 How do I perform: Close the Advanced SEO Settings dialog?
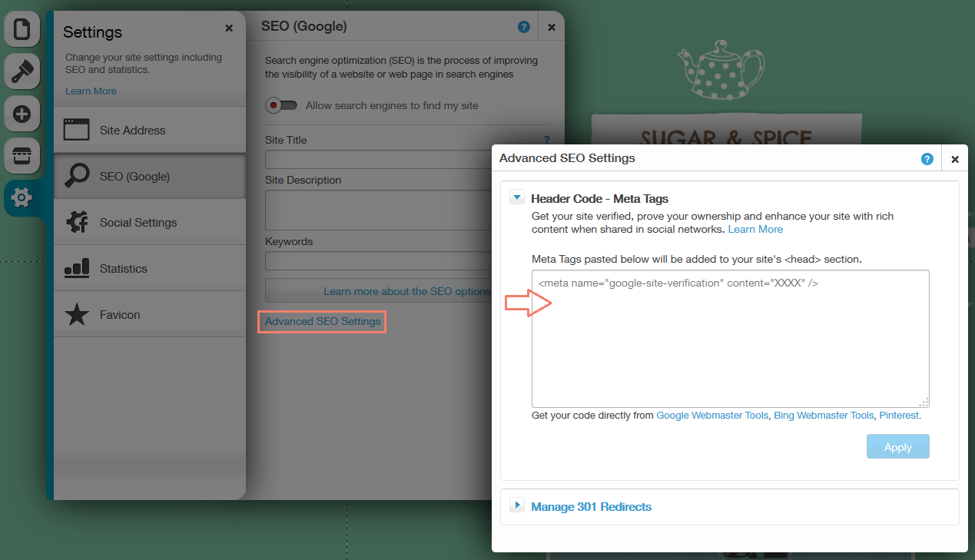coord(955,159)
